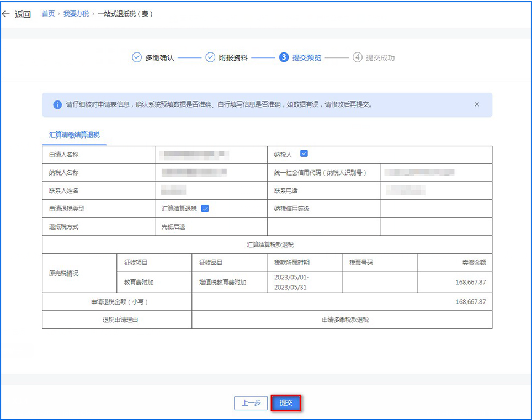Click the 退抵税方式 value 先抵后退 cell
The width and height of the screenshot is (532, 420).
[173, 227]
